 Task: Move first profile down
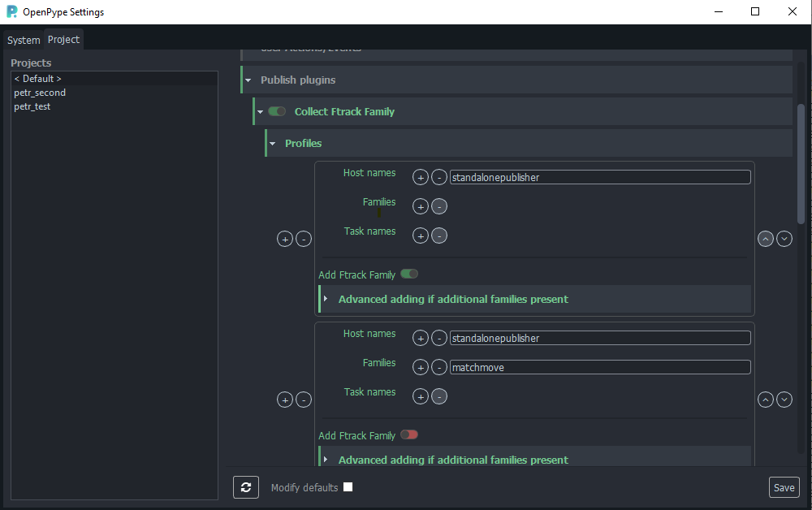(x=784, y=239)
